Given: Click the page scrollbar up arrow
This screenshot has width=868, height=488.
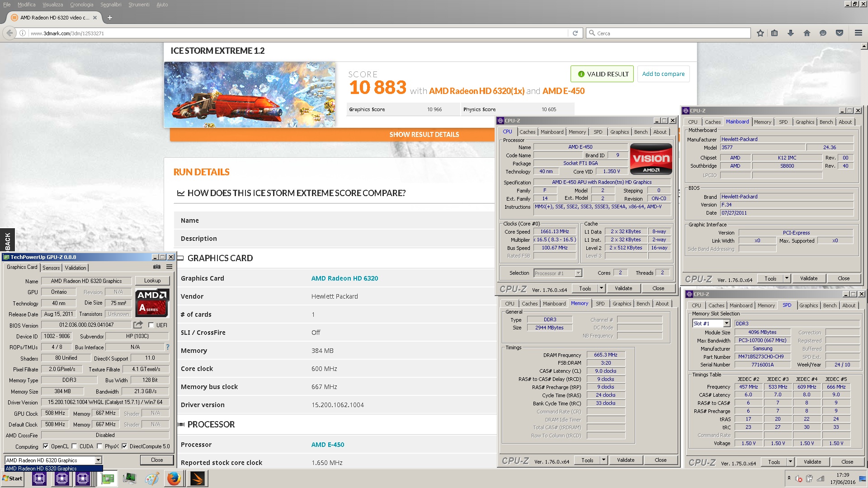Looking at the screenshot, I should [864, 47].
